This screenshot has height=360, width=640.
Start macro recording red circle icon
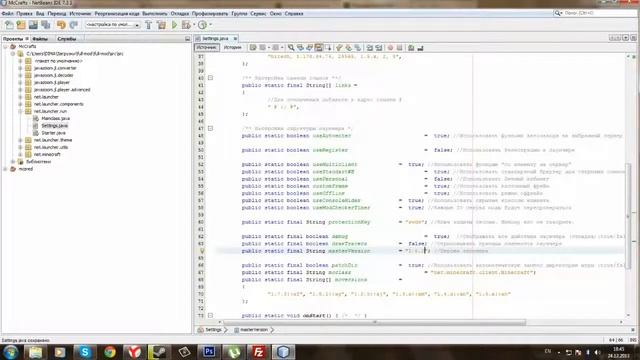[x=390, y=48]
